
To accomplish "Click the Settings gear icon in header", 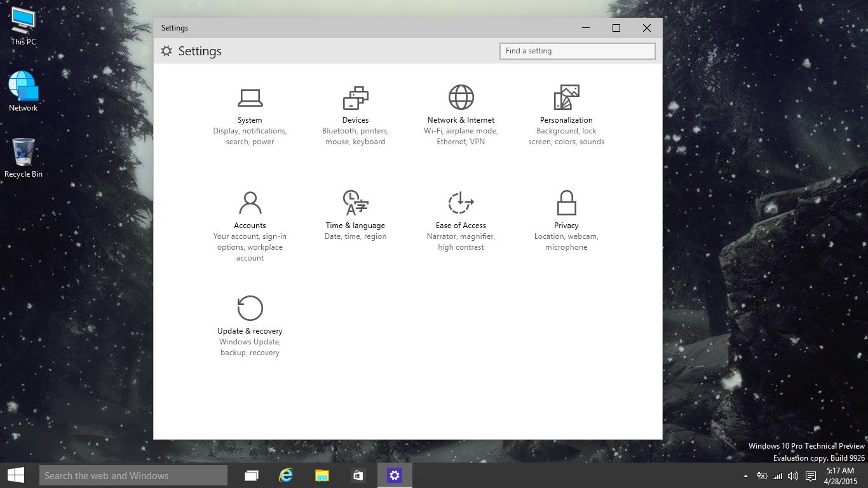I will 166,51.
